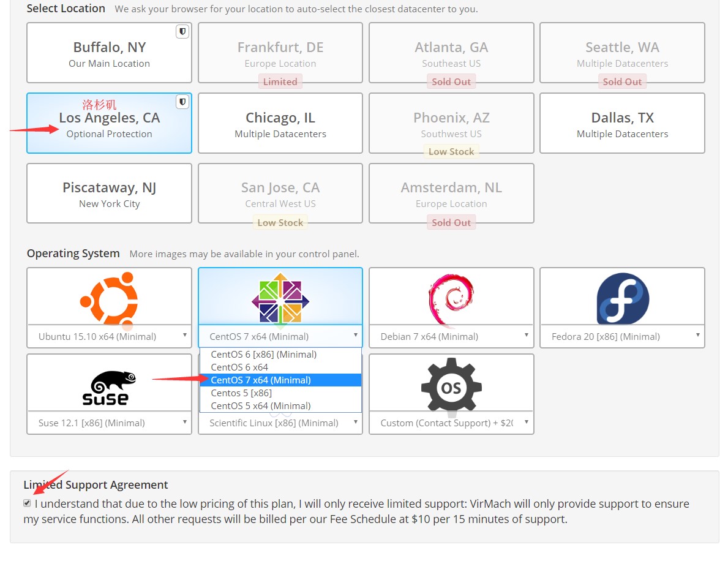Open the Debian 7 x64 version dropdown
The width and height of the screenshot is (728, 561).
point(451,336)
